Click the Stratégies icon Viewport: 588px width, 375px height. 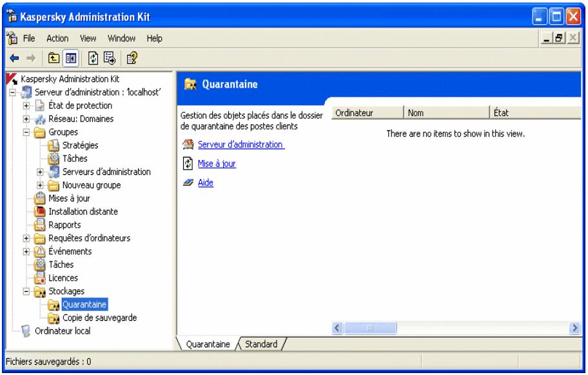pyautogui.click(x=54, y=145)
